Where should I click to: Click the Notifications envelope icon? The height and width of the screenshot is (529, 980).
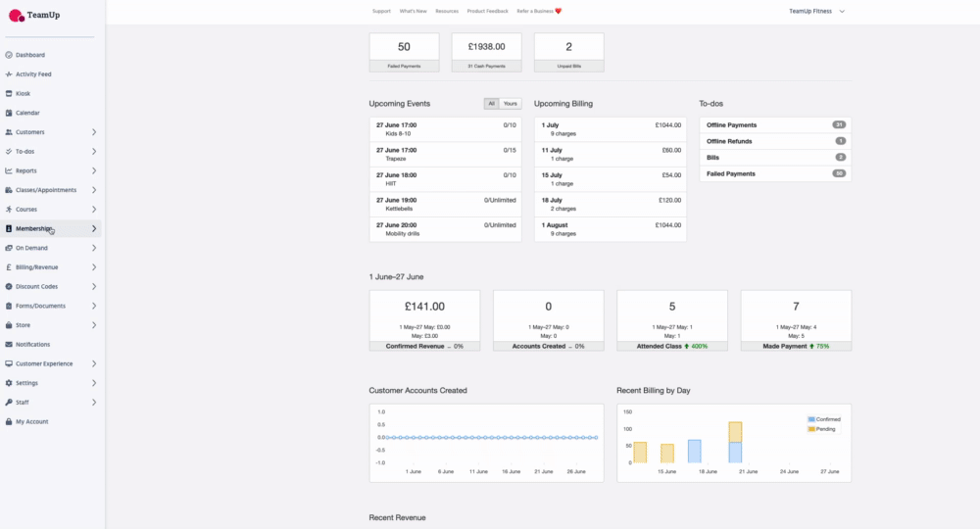coord(9,345)
